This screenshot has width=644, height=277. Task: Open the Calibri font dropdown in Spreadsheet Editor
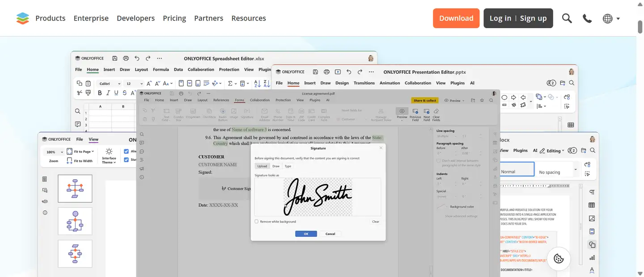point(110,84)
